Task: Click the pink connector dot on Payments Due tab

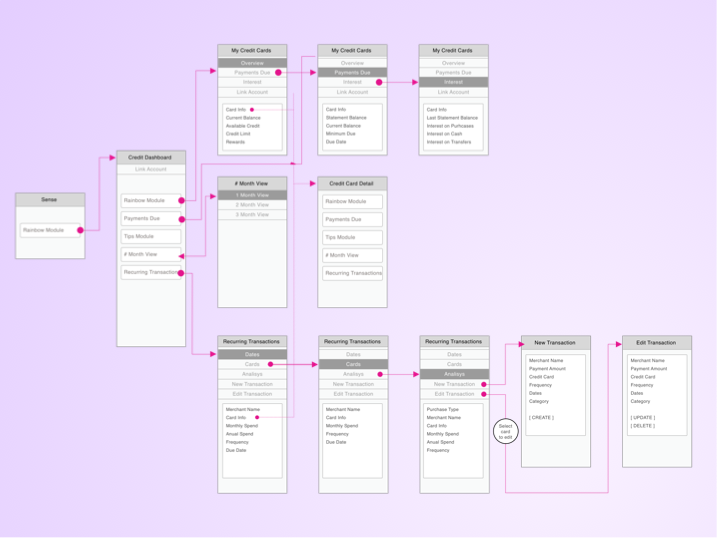Action: (278, 73)
